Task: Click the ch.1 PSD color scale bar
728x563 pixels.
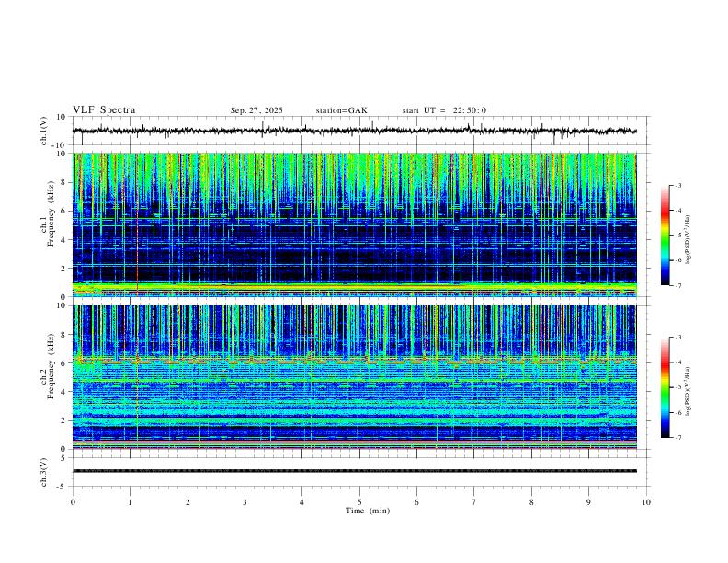Action: point(665,236)
